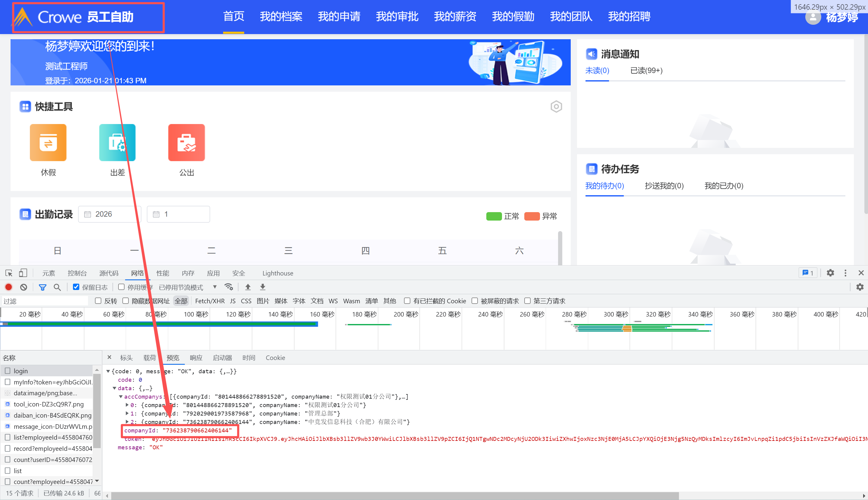Open the 公出 quick tool icon
The height and width of the screenshot is (500, 868).
[186, 142]
